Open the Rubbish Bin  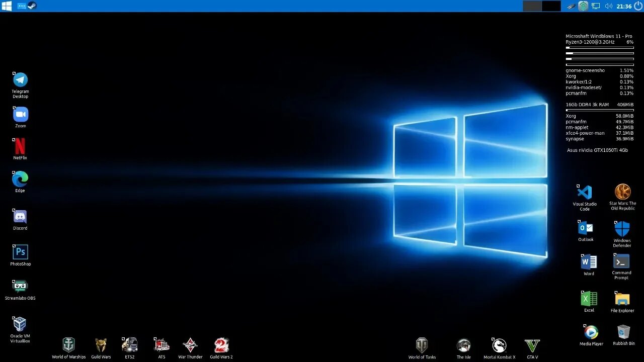[623, 332]
